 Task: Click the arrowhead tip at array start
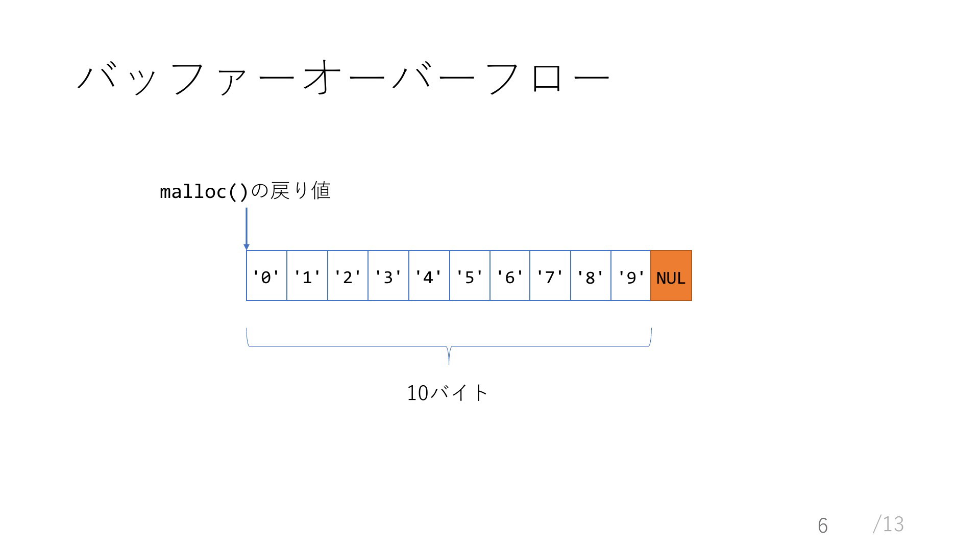point(247,247)
